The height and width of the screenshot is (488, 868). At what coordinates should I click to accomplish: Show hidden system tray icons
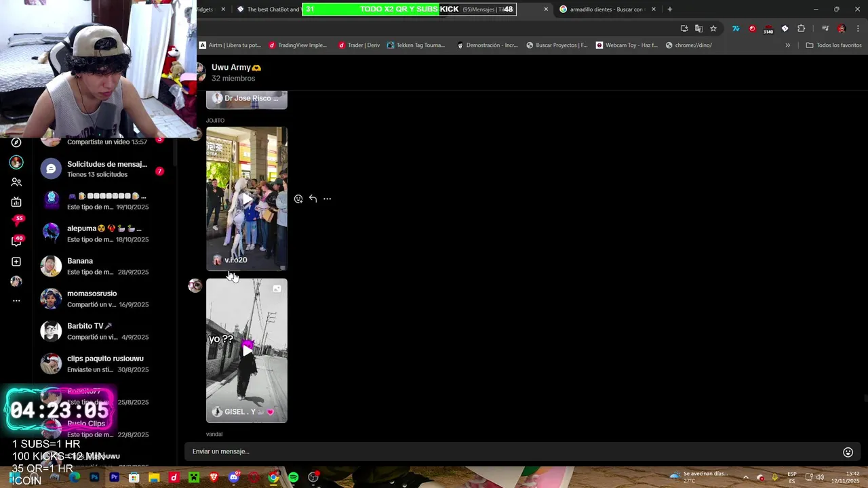(745, 477)
